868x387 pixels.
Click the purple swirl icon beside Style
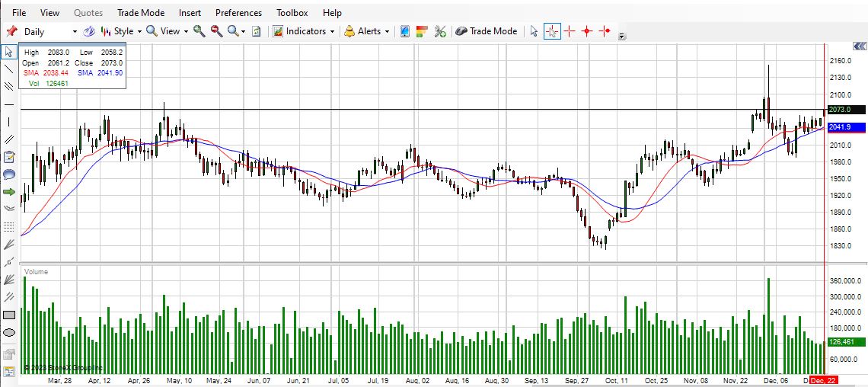[88, 31]
